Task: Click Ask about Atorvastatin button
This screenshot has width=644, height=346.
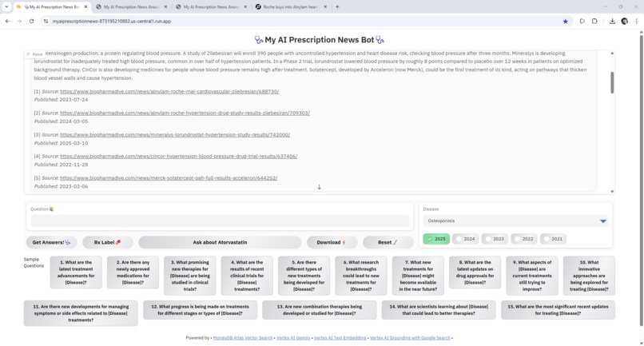Action: click(220, 242)
